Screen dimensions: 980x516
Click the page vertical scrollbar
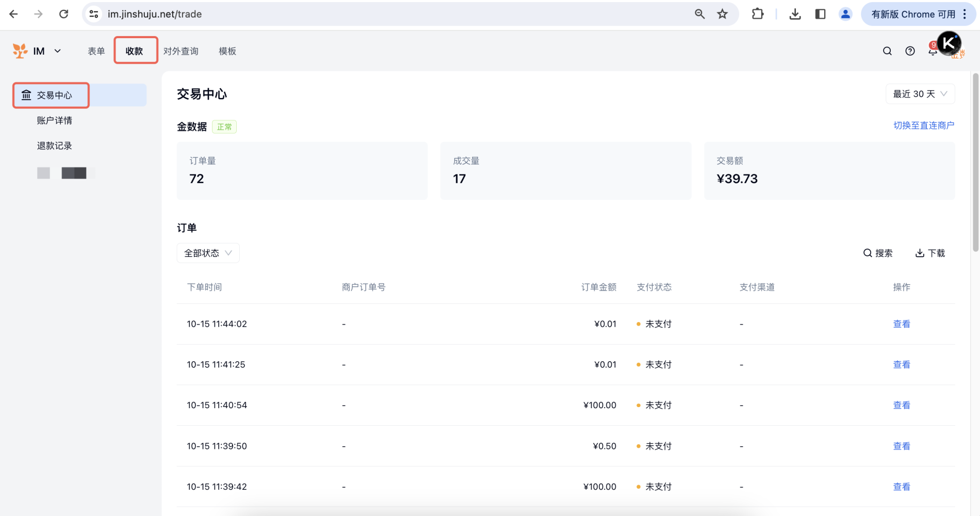click(975, 163)
